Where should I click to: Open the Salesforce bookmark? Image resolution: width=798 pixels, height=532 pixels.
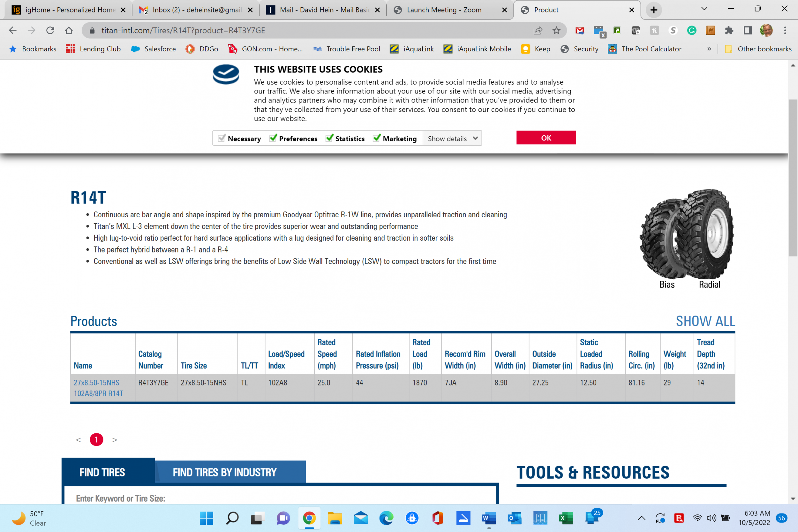coord(153,49)
